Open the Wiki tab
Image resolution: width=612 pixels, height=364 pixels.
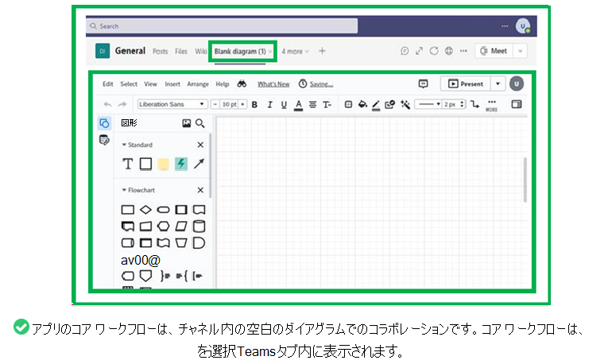(x=200, y=52)
